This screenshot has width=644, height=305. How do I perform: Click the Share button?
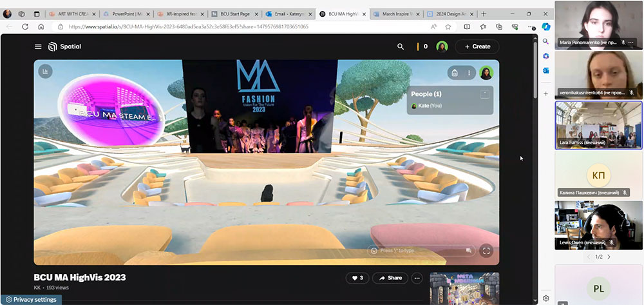(x=390, y=279)
